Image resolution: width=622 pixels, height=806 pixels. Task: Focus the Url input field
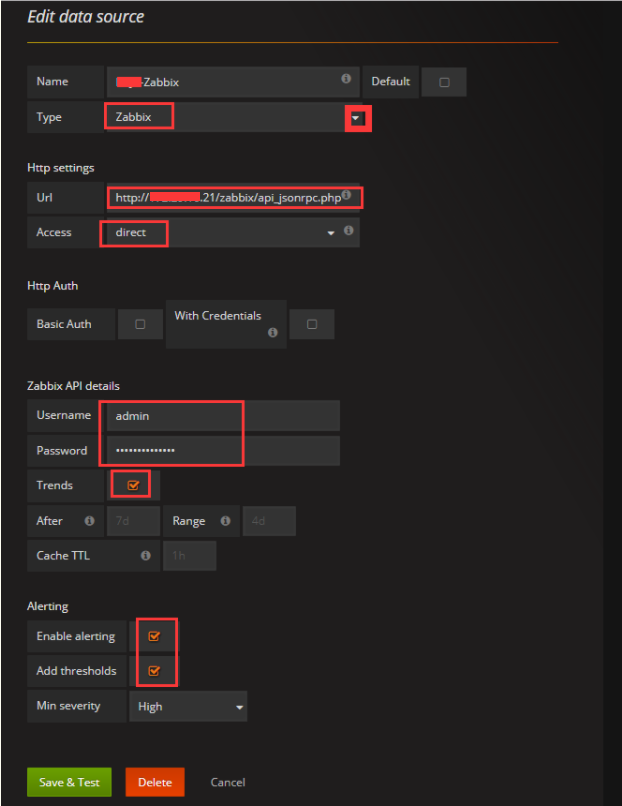pos(233,197)
